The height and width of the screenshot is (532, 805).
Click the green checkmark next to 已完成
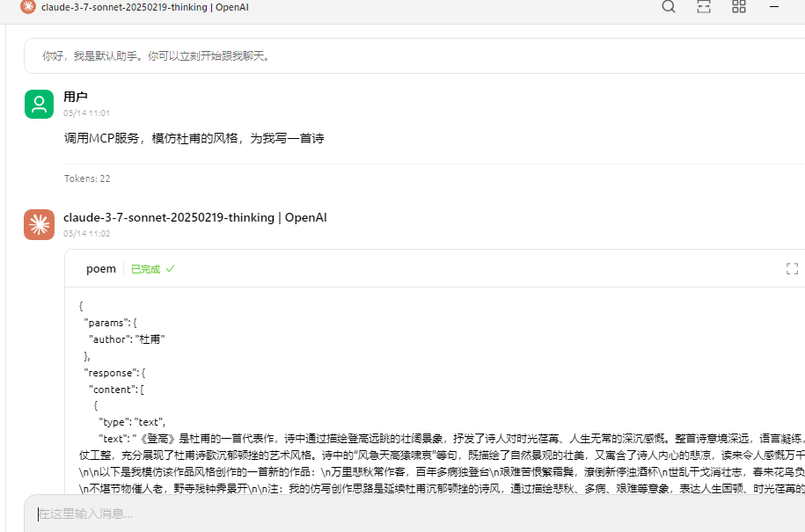point(171,268)
